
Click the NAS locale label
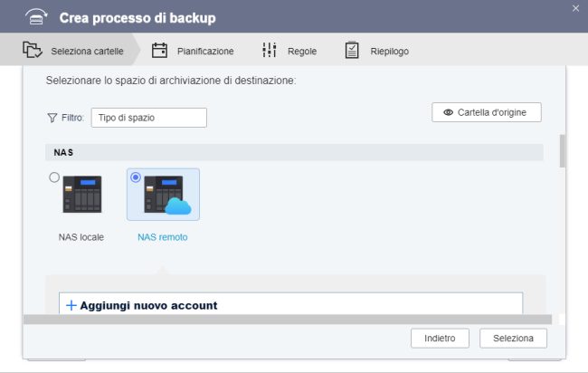(x=81, y=237)
